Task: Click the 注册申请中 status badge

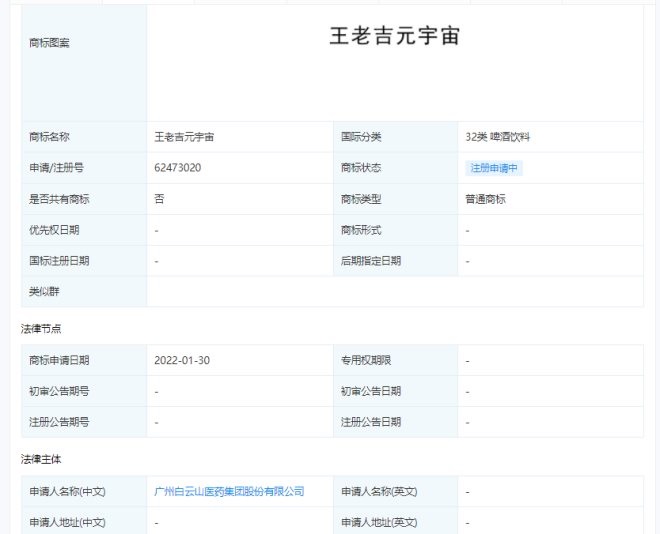Action: 494,168
